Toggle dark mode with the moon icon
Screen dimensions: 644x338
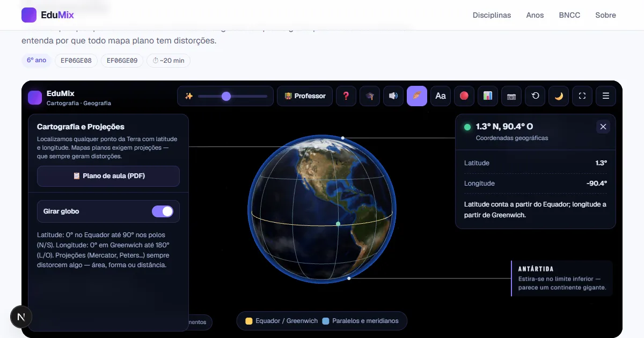tap(559, 96)
